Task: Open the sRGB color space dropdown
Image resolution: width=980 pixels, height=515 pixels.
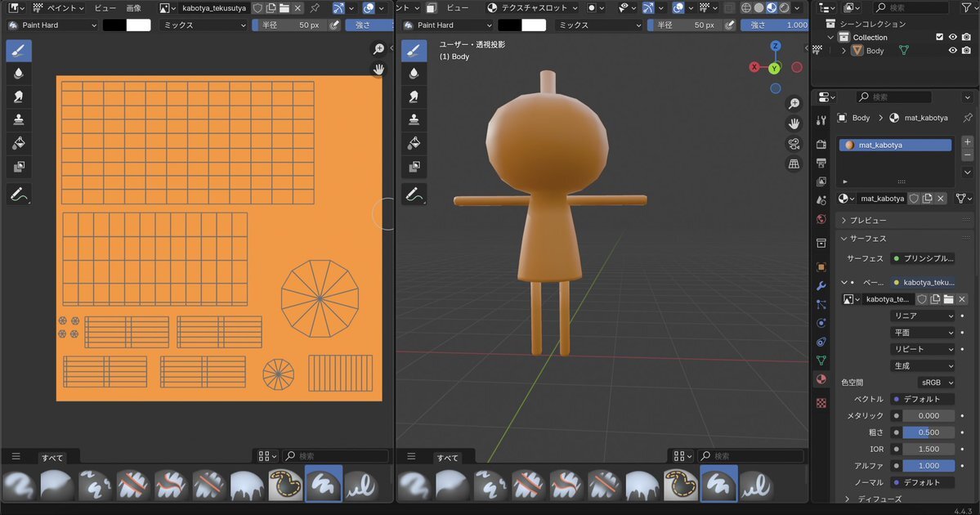Action: (935, 383)
